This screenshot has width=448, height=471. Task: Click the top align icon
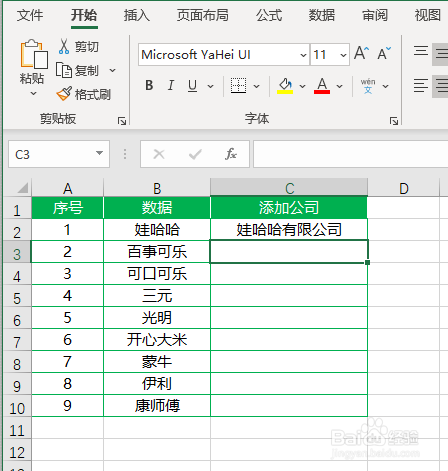click(421, 51)
